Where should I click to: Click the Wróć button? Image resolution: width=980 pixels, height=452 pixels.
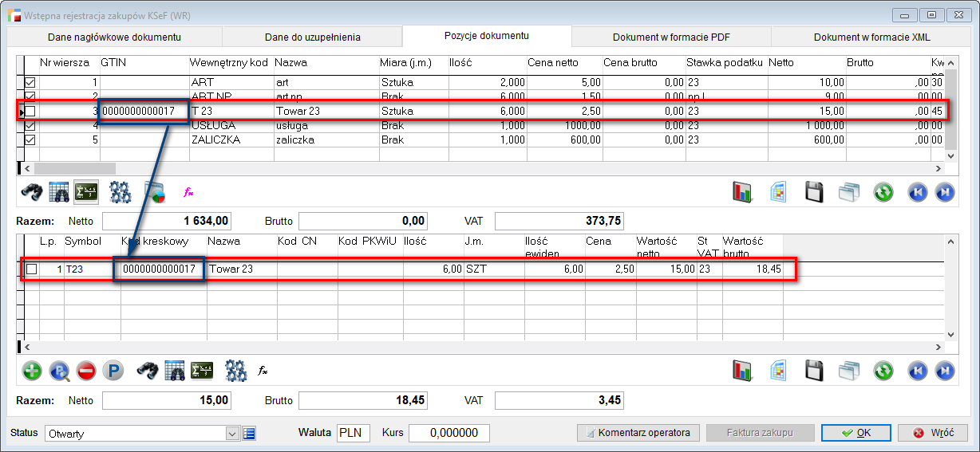coord(933,433)
